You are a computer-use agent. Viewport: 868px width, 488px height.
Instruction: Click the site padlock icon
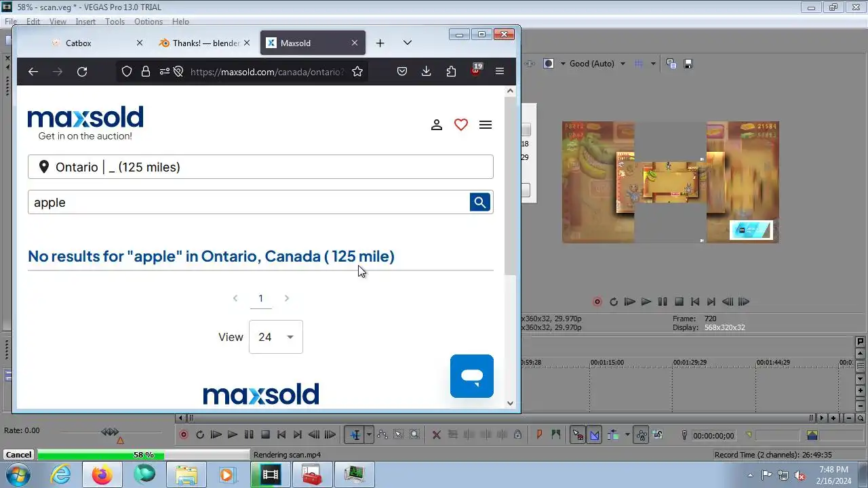(x=145, y=71)
